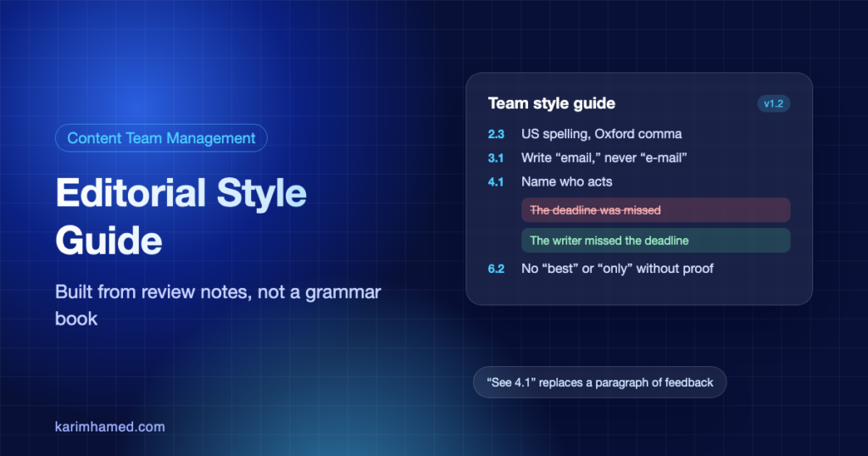Click the 'Name who acts' rule

pos(567,181)
